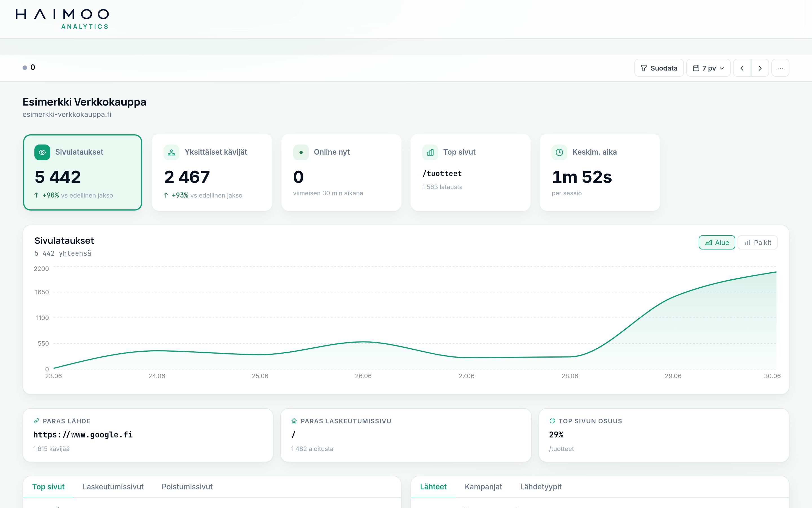Click the green dot icon on Online nyt card

301,152
